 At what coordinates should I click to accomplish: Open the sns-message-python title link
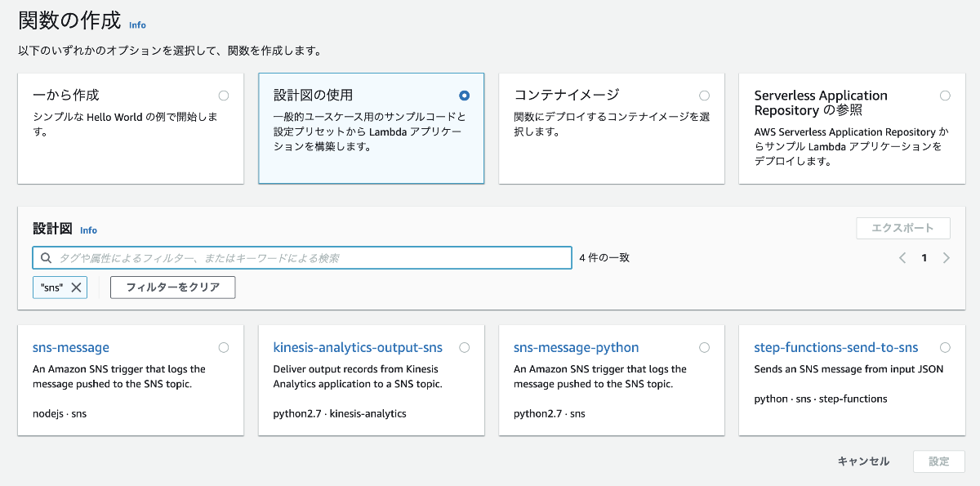(x=577, y=347)
